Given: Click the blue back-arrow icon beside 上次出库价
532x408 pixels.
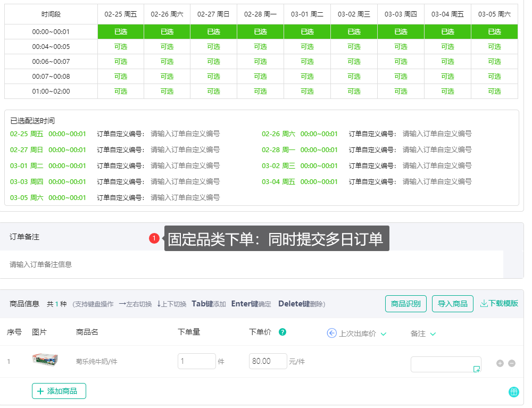Looking at the screenshot, I should (331, 333).
